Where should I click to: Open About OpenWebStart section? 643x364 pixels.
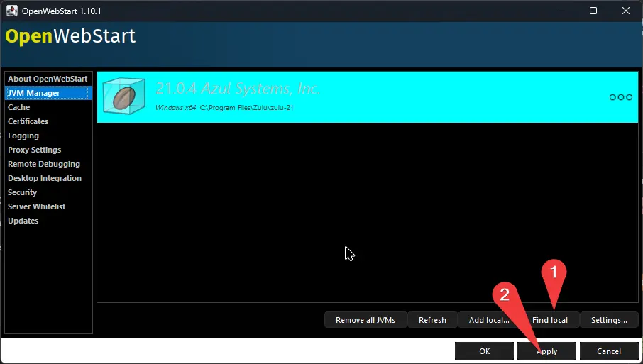[48, 79]
